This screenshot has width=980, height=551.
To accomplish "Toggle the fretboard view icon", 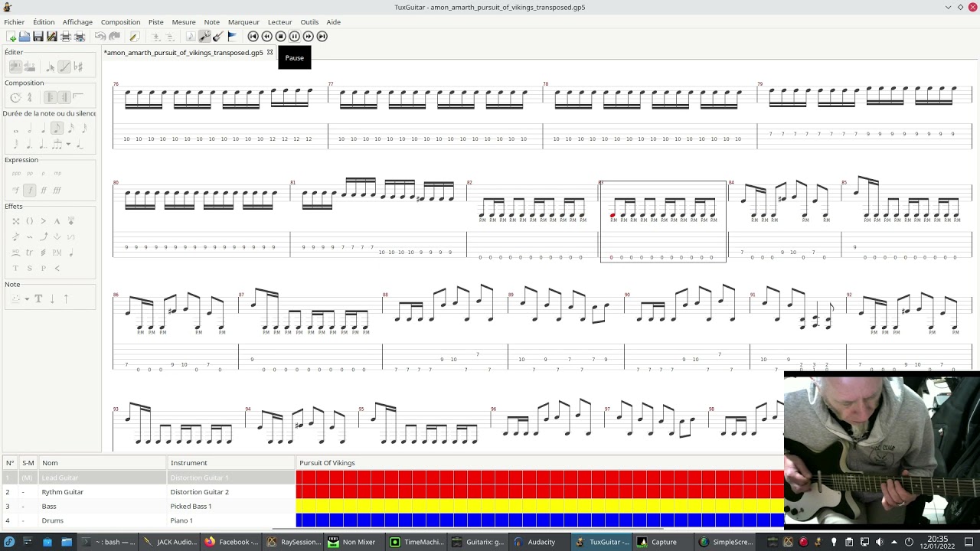I will point(204,36).
